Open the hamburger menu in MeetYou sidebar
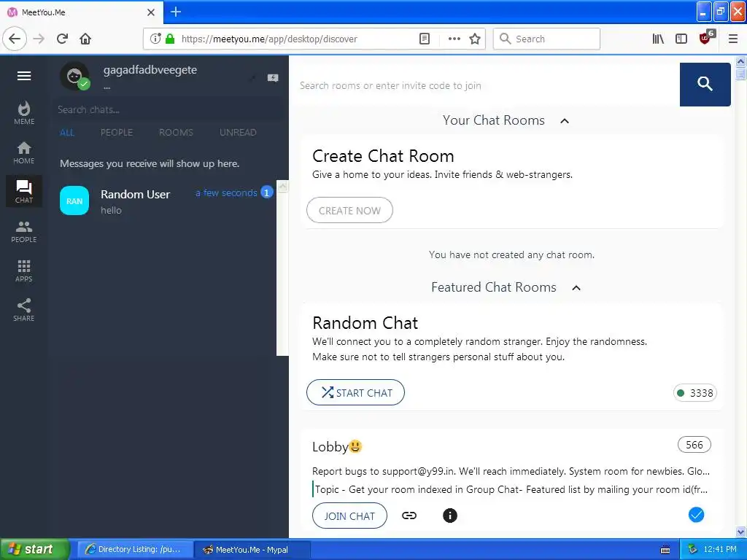747x560 pixels. coord(24,76)
